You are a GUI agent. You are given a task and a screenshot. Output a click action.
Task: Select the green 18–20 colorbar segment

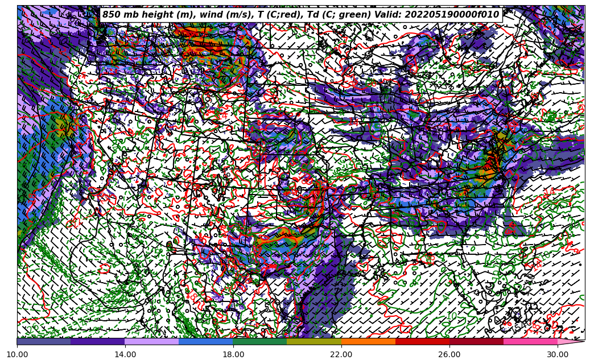[x=260, y=341]
